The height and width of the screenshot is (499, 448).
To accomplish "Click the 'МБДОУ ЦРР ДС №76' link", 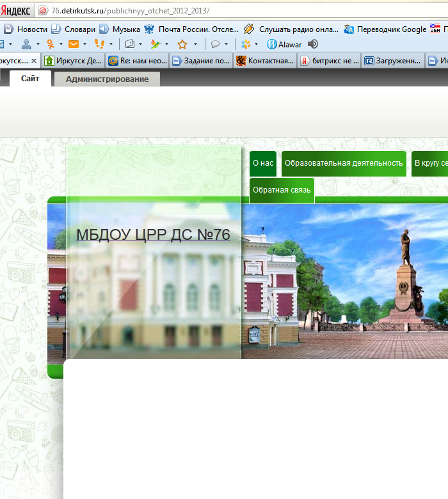I will (153, 235).
